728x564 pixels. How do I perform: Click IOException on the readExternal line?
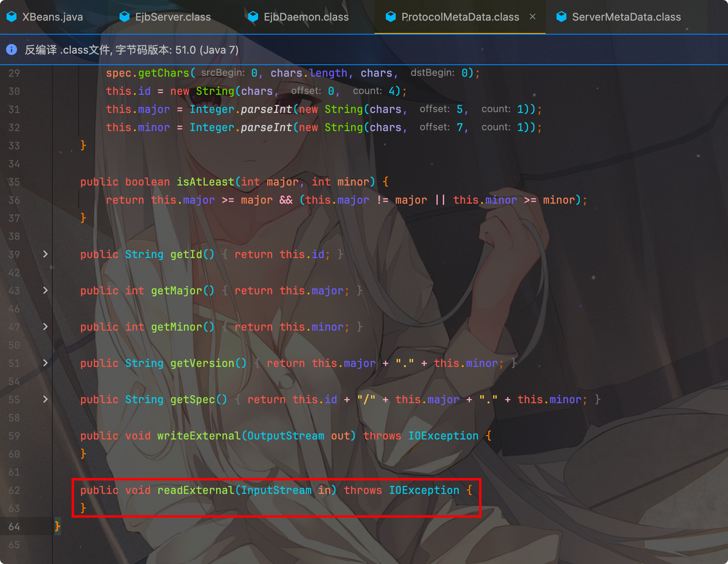(424, 490)
